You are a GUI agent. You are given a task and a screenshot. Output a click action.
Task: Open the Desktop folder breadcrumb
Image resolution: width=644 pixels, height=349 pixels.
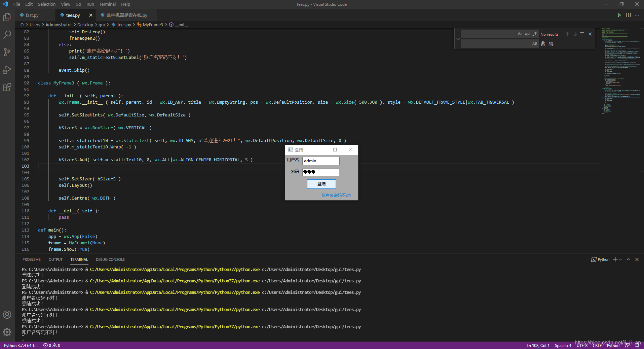pyautogui.click(x=85, y=25)
